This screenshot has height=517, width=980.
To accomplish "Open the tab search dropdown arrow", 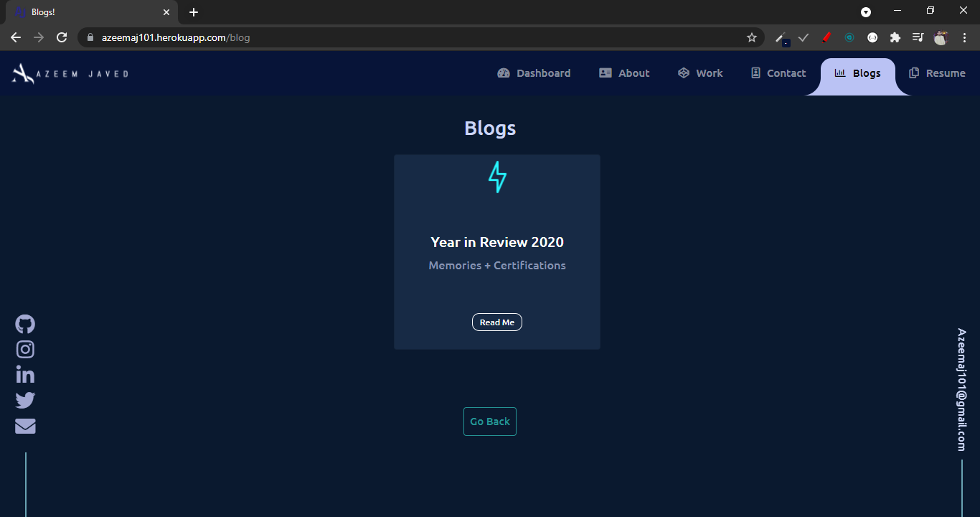I will click(x=866, y=12).
